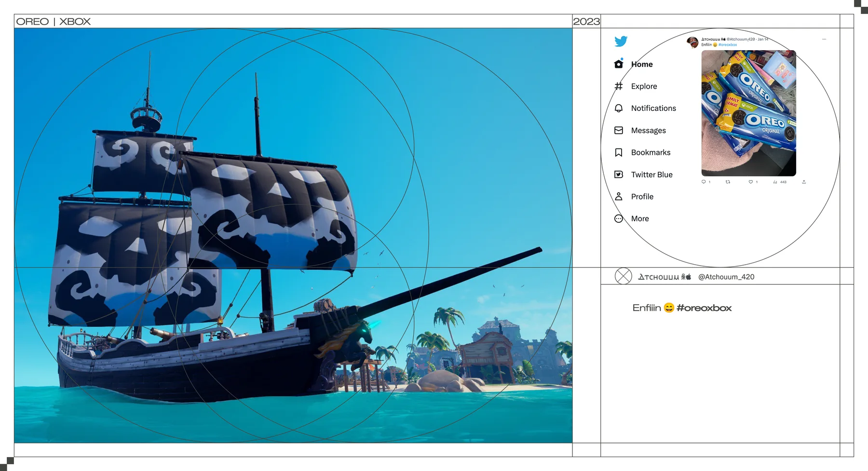Image resolution: width=868 pixels, height=471 pixels.
Task: Click the Notifications bell icon
Action: tap(619, 108)
